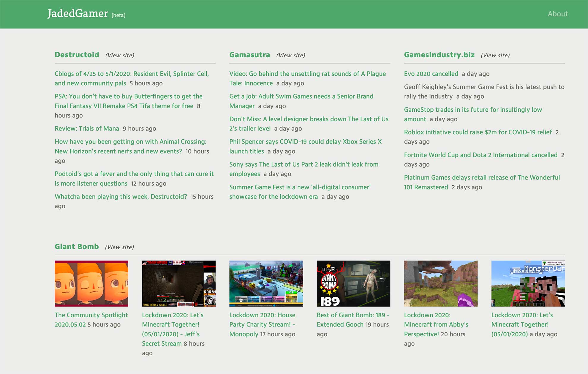Image resolution: width=588 pixels, height=374 pixels.
Task: Open the Jeff's Secret Stream video title
Action: tap(173, 329)
